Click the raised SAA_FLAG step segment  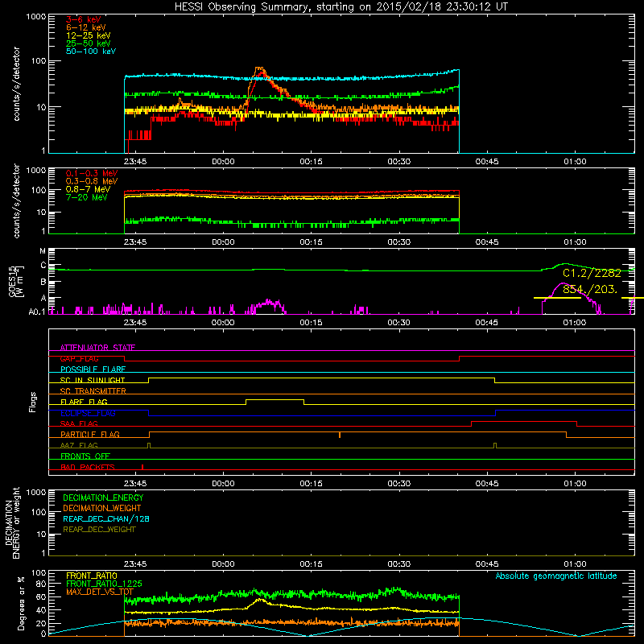point(524,421)
